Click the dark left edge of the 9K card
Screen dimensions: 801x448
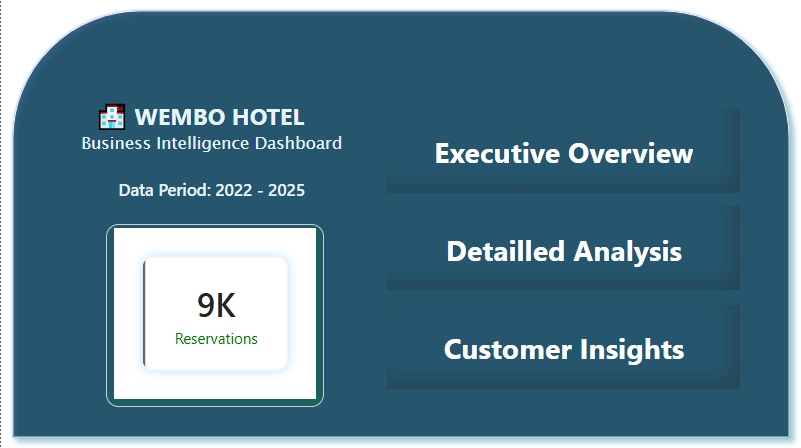coord(145,314)
